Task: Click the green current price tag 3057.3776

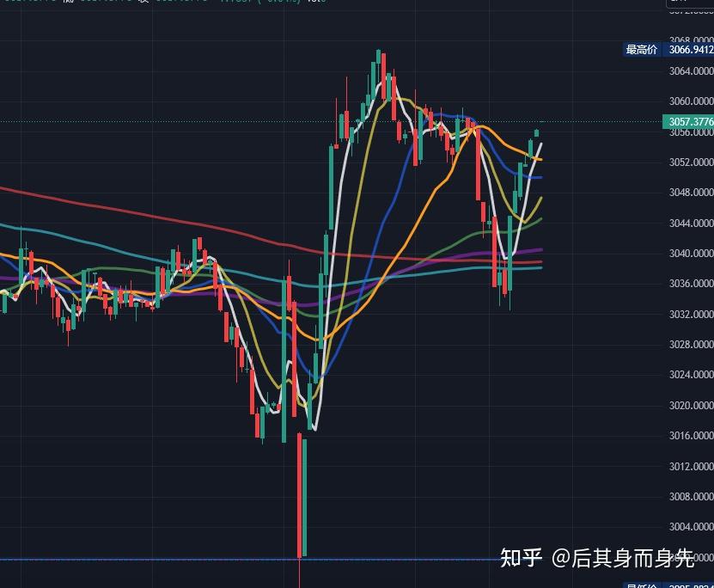Action: pyautogui.click(x=688, y=122)
